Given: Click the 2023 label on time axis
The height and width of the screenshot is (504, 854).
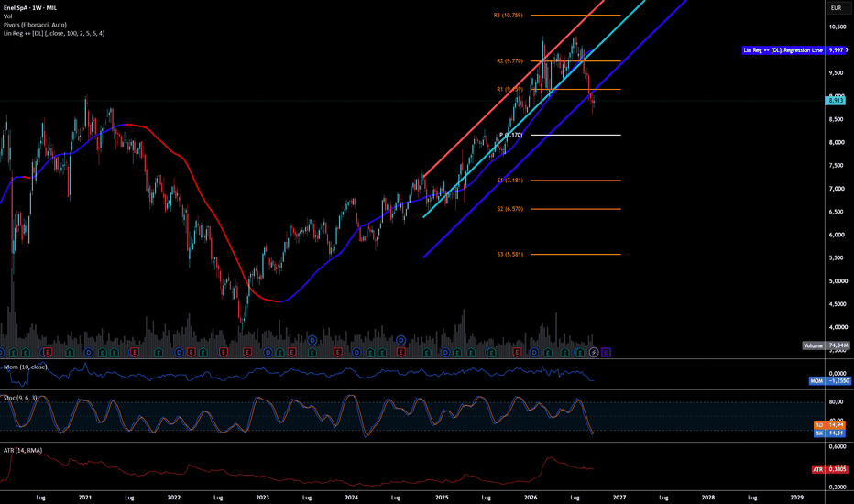Looking at the screenshot, I should (x=262, y=498).
